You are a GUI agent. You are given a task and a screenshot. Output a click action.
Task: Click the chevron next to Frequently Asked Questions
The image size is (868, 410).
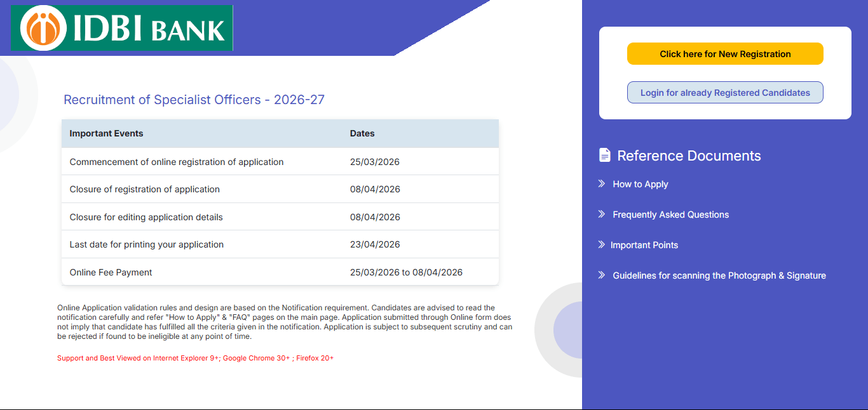(600, 214)
